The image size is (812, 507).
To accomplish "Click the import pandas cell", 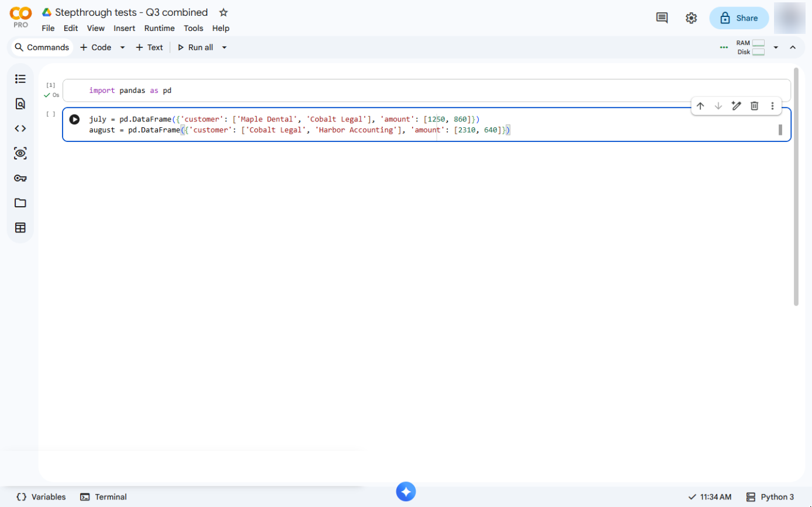I will pos(426,91).
